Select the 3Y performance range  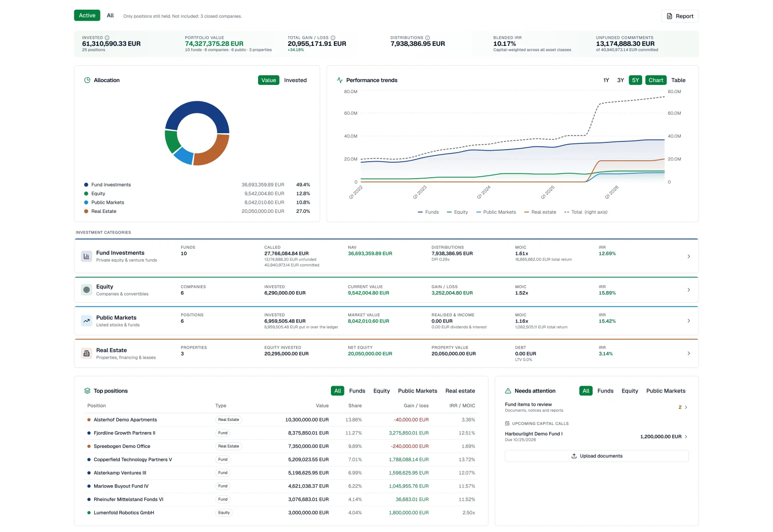pos(621,80)
